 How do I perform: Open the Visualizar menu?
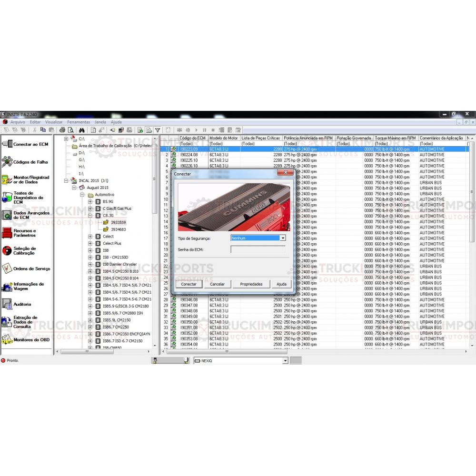54,122
